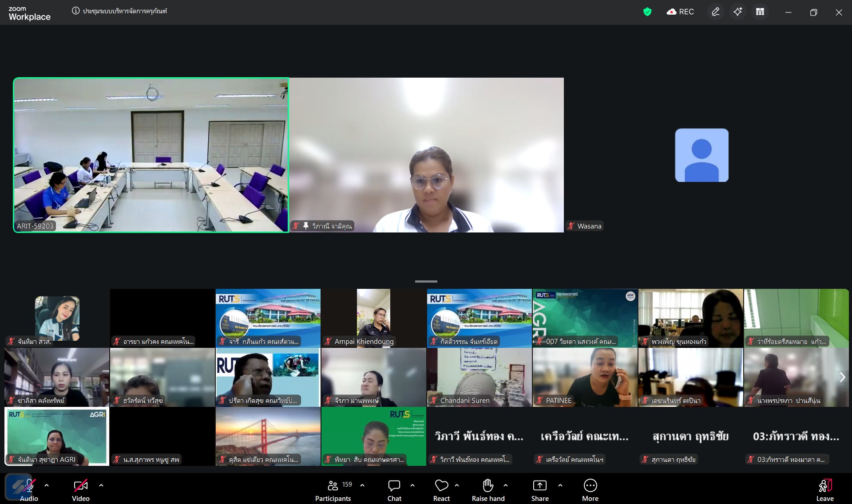852x504 pixels.
Task: Open the annotation pencil tool
Action: coord(715,12)
